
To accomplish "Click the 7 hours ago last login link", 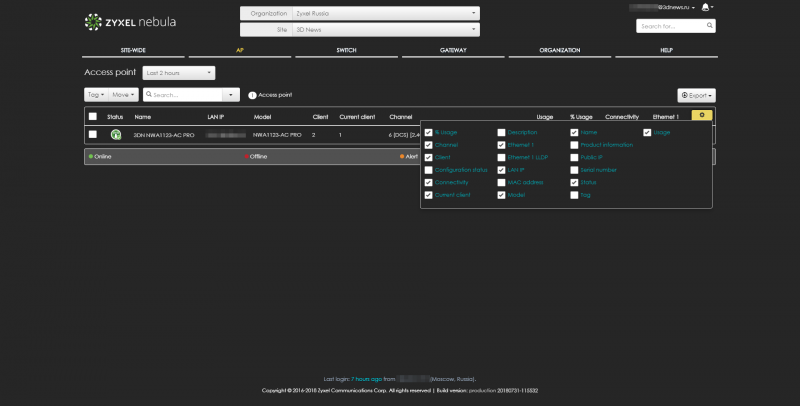I will 366,379.
